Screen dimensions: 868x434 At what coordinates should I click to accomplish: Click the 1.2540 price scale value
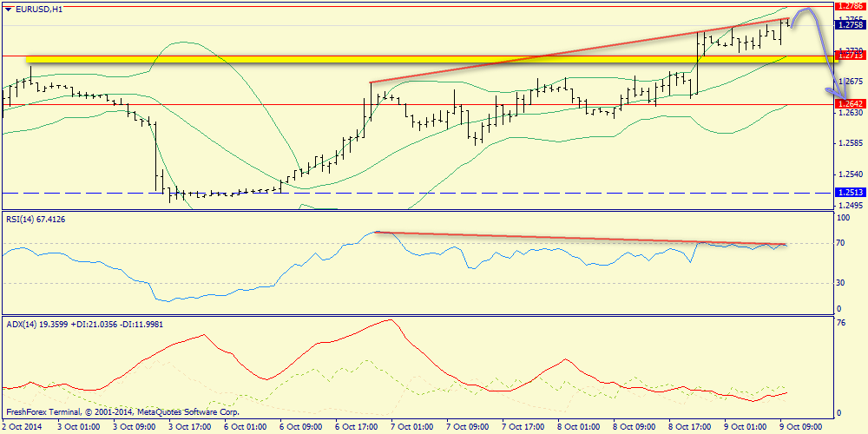[x=850, y=174]
